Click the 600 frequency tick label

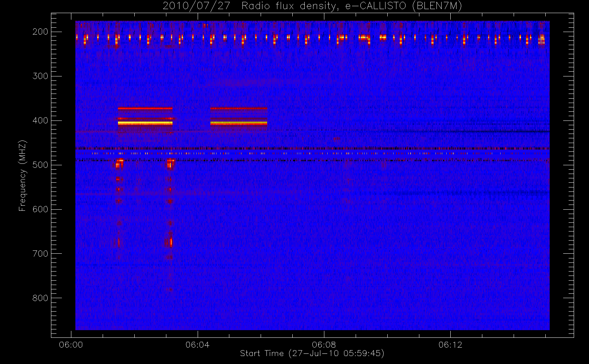(40, 209)
